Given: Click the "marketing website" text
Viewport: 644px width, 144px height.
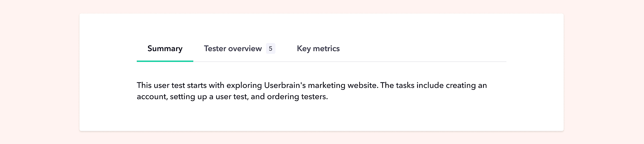Looking at the screenshot, I should coord(343,85).
